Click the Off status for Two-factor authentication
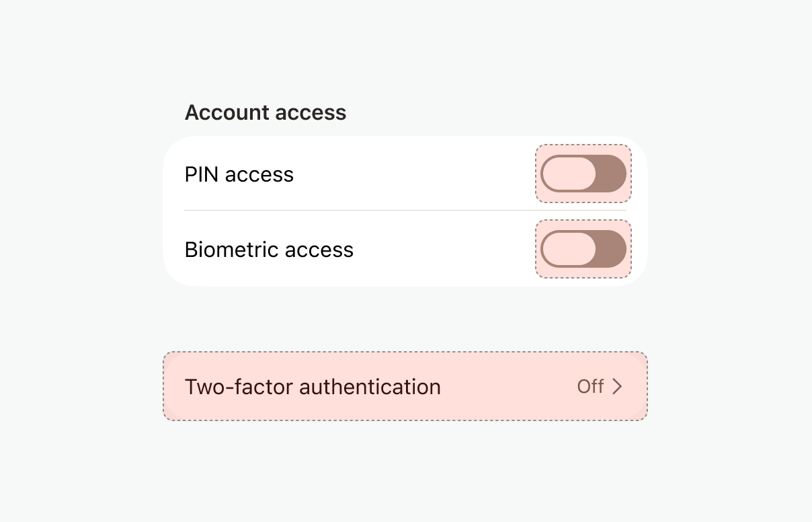 [x=590, y=386]
